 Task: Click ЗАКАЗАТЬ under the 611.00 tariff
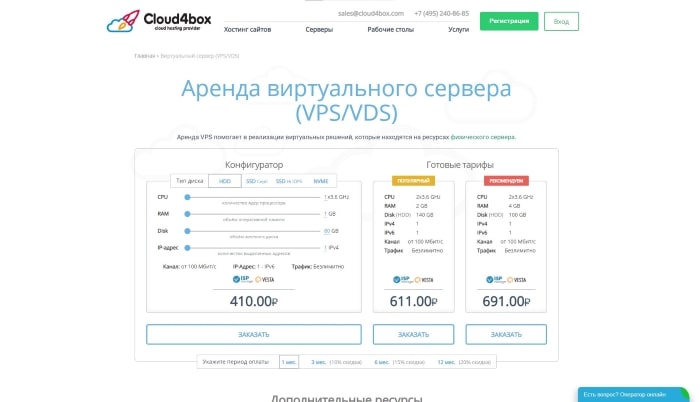tap(413, 335)
